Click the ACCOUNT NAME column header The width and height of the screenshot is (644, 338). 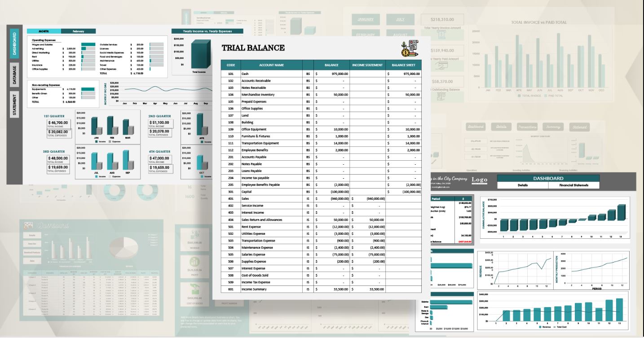point(271,65)
